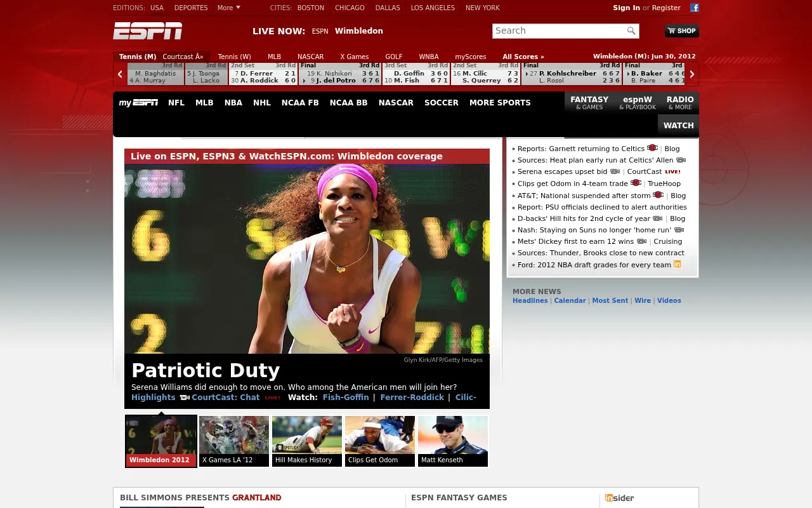Expand the More editions dropdown
812x508 pixels.
pos(229,8)
